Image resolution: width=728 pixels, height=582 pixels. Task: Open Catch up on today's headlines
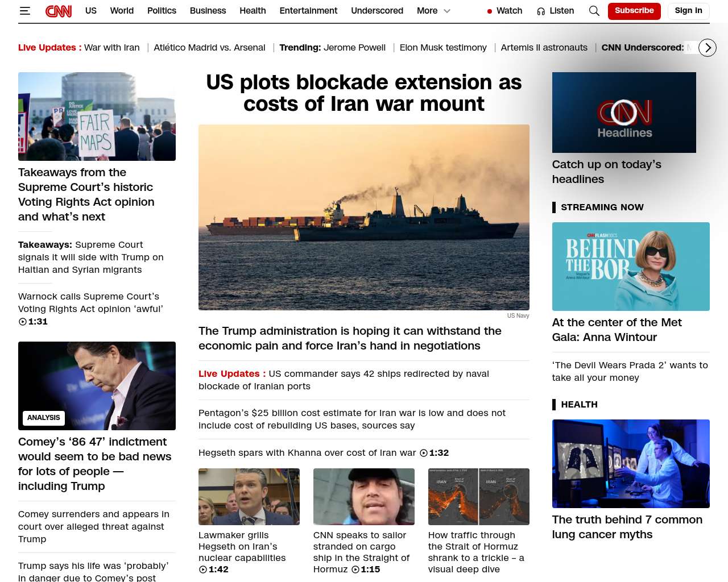pyautogui.click(x=607, y=172)
